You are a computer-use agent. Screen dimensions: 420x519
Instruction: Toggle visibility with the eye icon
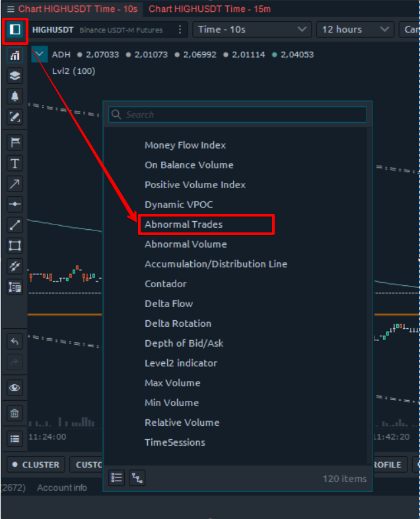coord(15,388)
